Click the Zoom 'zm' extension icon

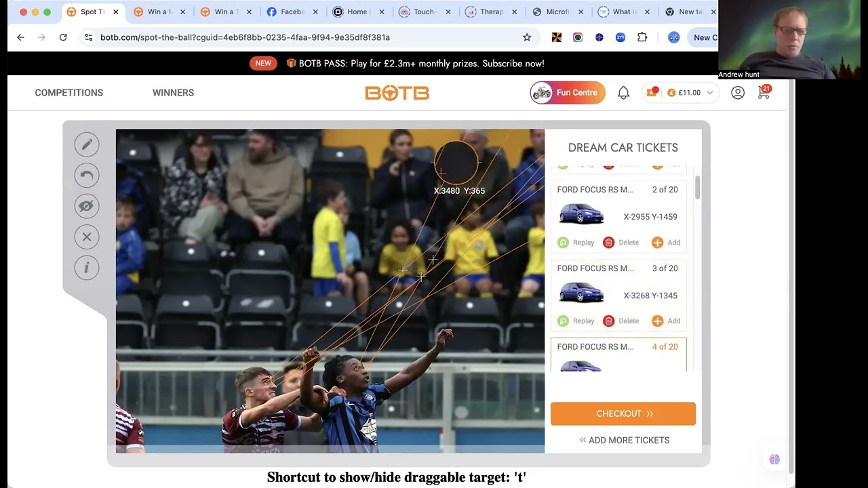click(620, 37)
